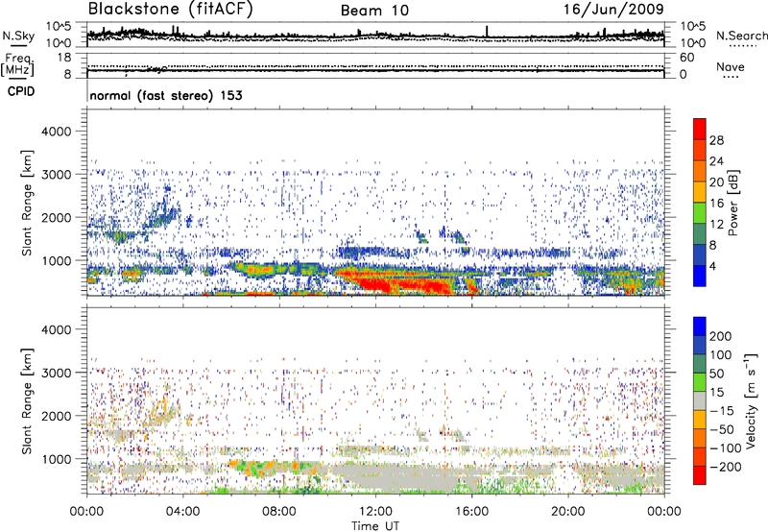Click the "4" tick on the Power colorbar
768x532 pixels.
coord(712,266)
